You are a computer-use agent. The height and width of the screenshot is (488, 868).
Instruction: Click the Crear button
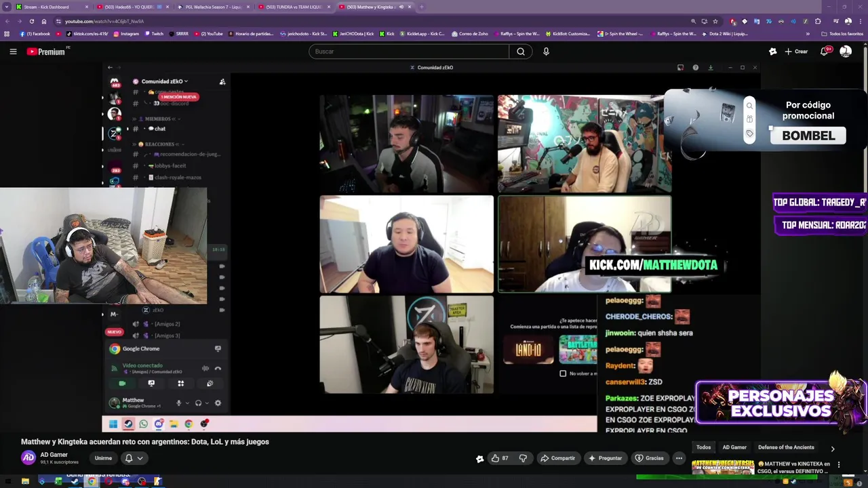tap(796, 52)
